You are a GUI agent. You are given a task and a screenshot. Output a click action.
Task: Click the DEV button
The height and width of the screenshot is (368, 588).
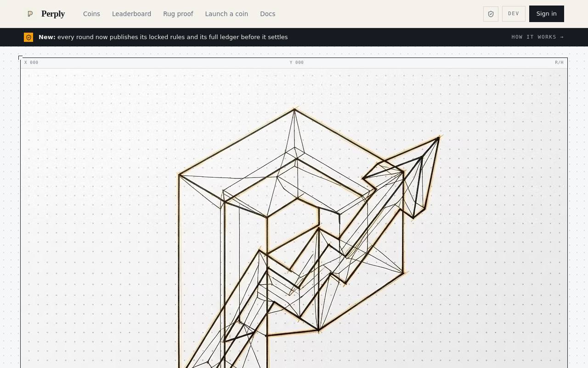point(514,14)
